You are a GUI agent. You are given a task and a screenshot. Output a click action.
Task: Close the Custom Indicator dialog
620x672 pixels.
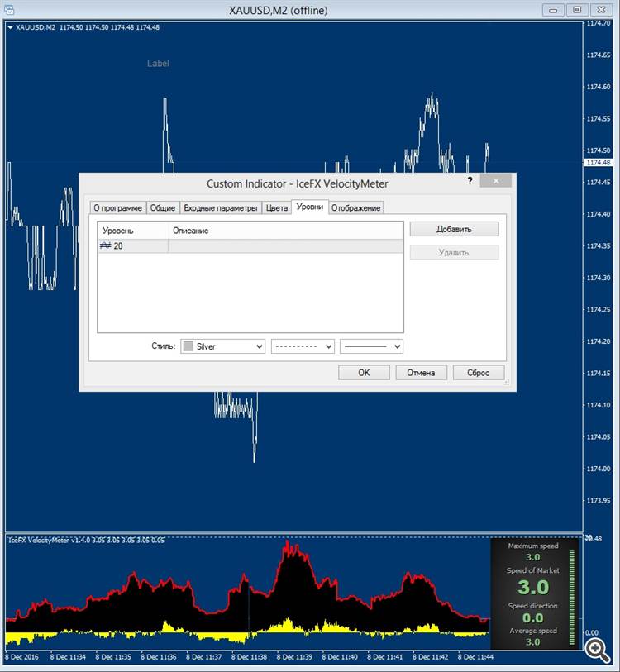coord(496,181)
